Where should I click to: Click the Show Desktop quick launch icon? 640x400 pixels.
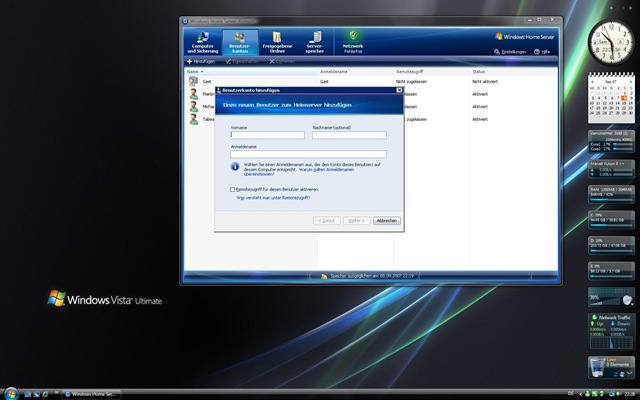pos(27,394)
